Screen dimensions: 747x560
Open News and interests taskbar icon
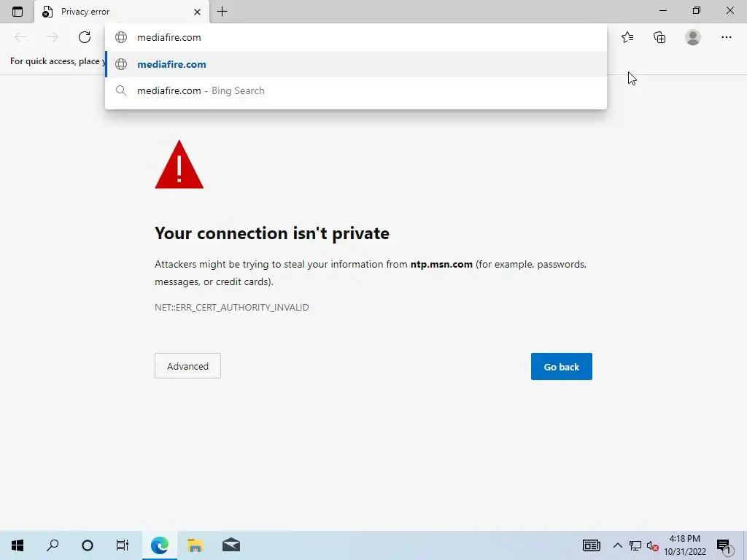coord(591,545)
